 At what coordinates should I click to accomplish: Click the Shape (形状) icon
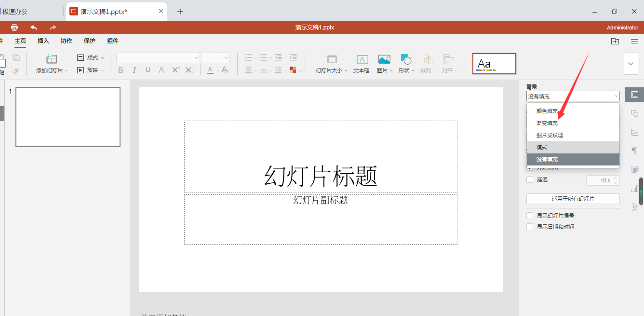point(406,59)
